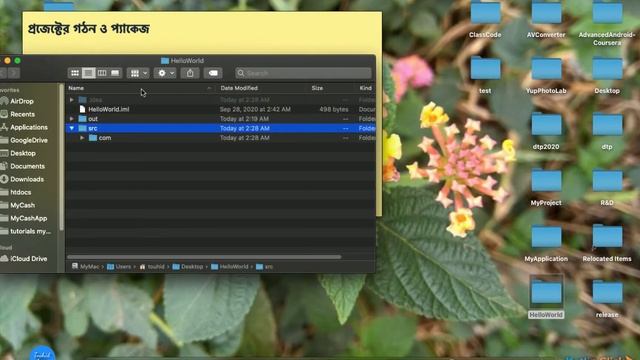Click the Edit Tags toolbar button
The width and height of the screenshot is (640, 360).
point(213,73)
